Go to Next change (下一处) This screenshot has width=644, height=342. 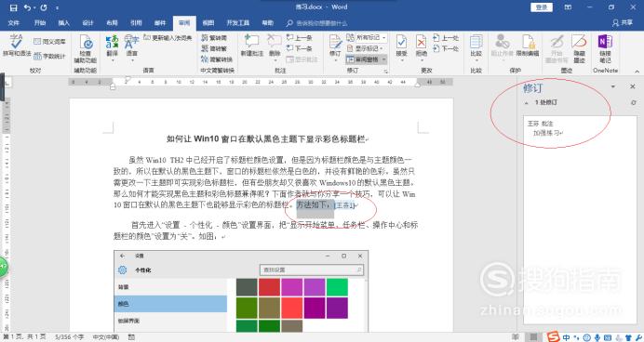click(446, 48)
